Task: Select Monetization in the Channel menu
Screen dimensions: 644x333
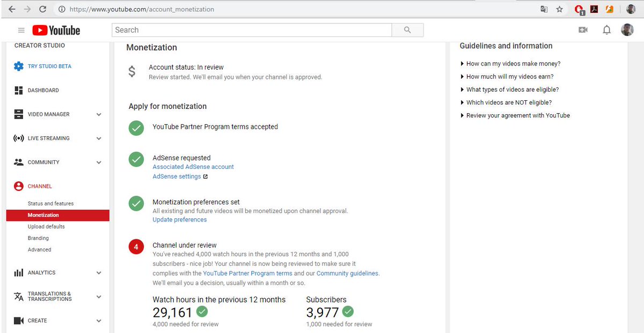Action: 58,215
